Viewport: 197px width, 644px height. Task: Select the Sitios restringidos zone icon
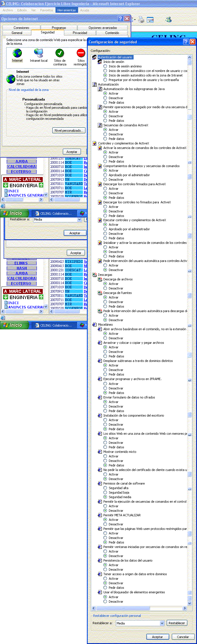pos(81,53)
